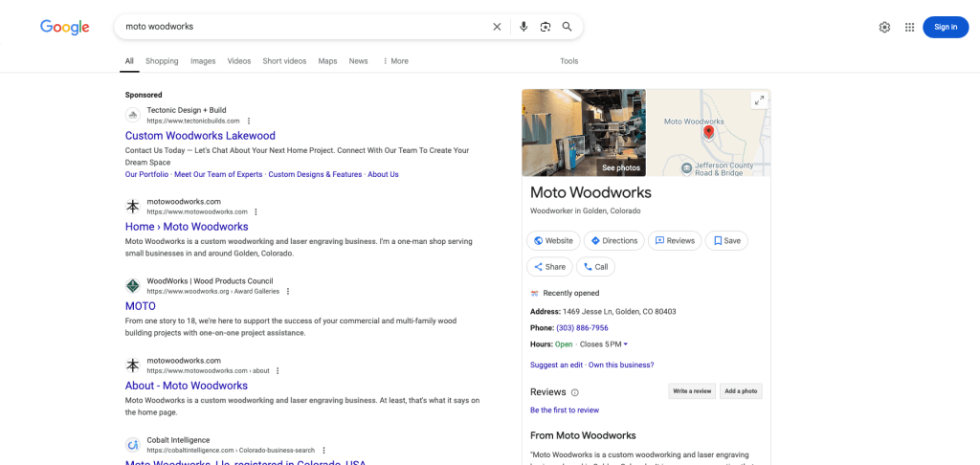
Task: Click the Recently opened label
Action: (x=571, y=293)
